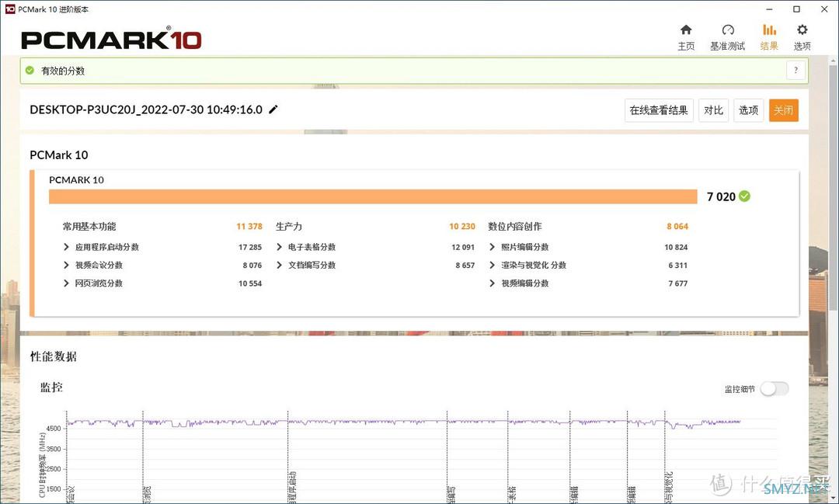This screenshot has height=504, width=839.
Task: Expand 文档编写分数 row
Action: point(279,266)
